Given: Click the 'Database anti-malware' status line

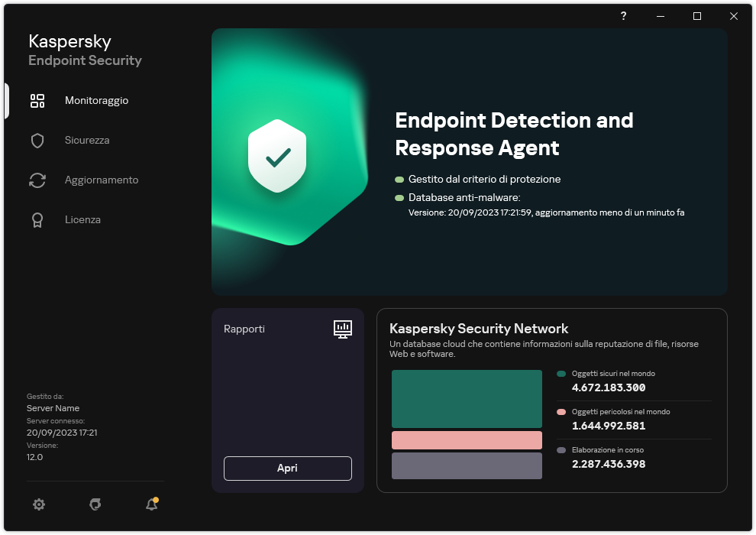Looking at the screenshot, I should click(x=464, y=198).
